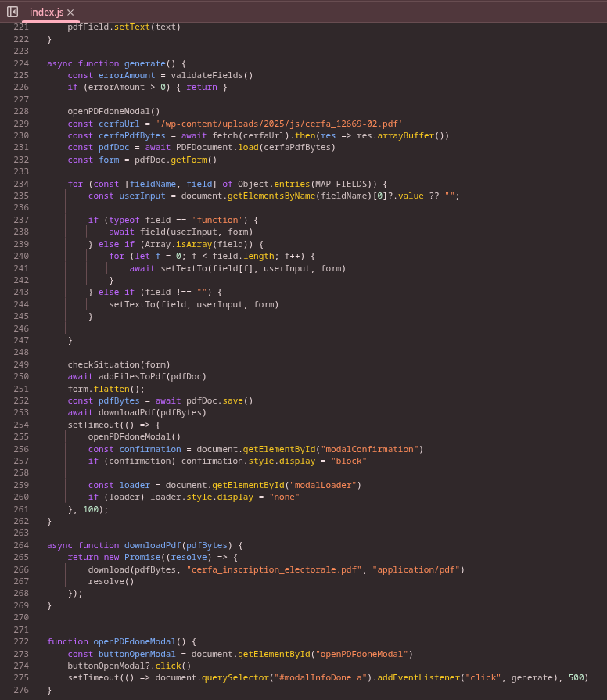Click 'addEventListener' on line 275
This screenshot has height=700, width=607.
418,677
